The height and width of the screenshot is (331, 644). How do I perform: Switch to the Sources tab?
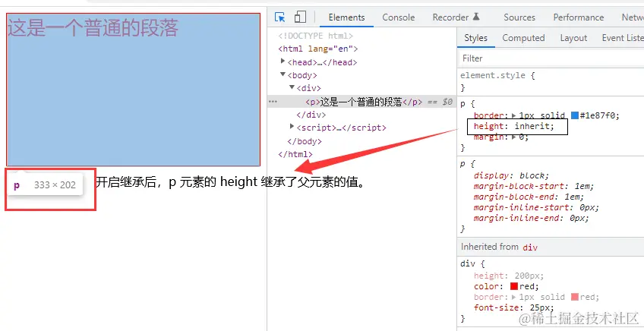[x=519, y=17]
